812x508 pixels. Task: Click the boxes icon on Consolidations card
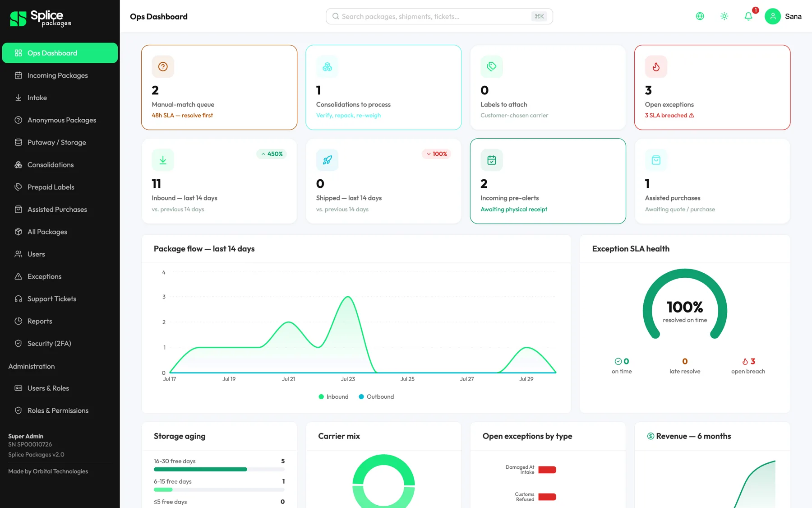[x=327, y=67]
